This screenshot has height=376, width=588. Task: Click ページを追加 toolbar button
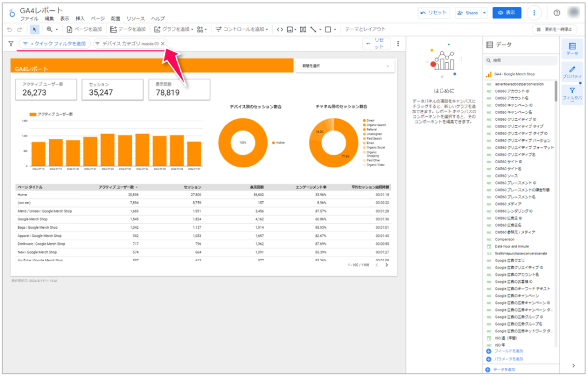pyautogui.click(x=84, y=29)
